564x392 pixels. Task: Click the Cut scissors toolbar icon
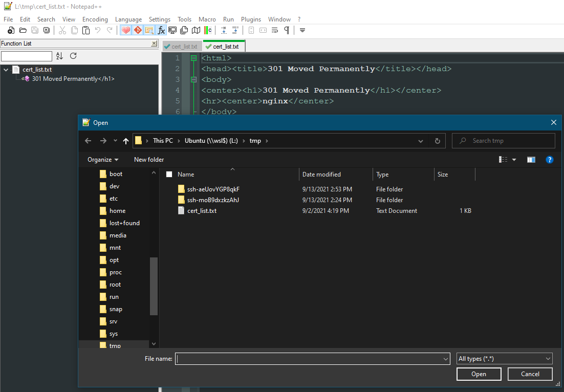click(x=62, y=31)
